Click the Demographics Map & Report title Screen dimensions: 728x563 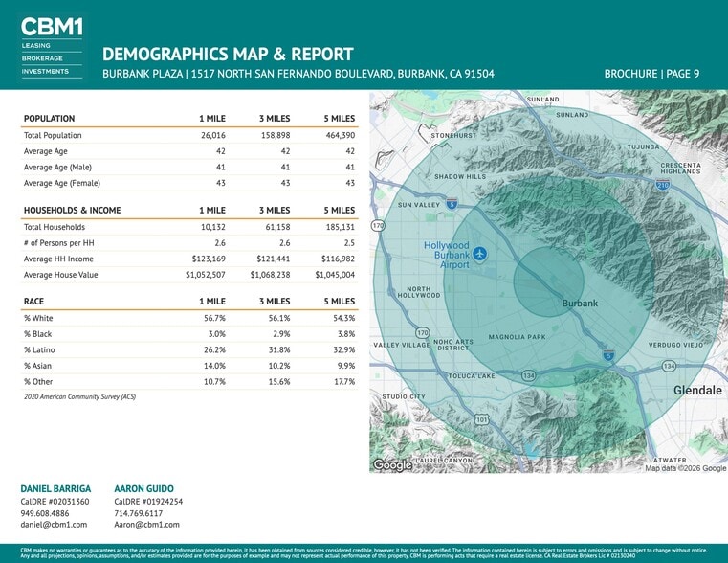point(228,54)
